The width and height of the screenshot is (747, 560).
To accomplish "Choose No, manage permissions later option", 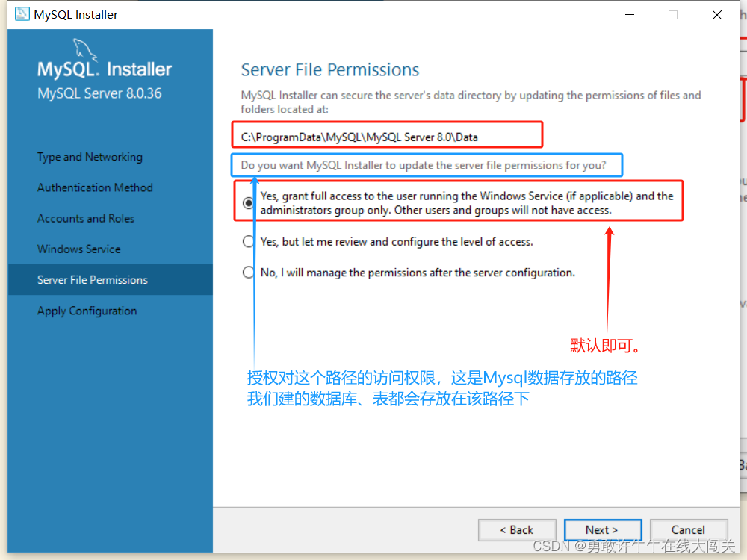I will (248, 273).
